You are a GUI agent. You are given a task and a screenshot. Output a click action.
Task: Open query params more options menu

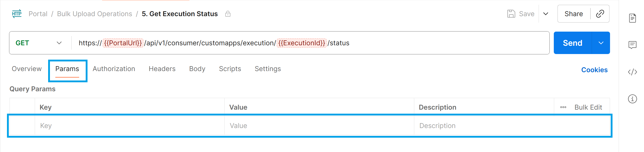tap(563, 107)
